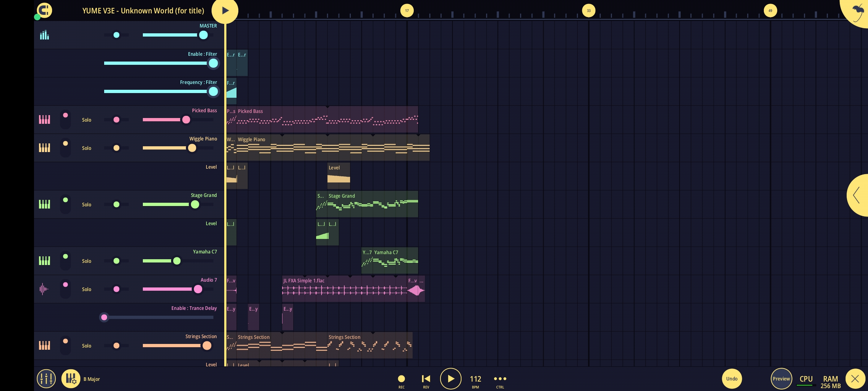Jump to bar 33 timeline marker
The image size is (868, 391).
click(x=588, y=10)
